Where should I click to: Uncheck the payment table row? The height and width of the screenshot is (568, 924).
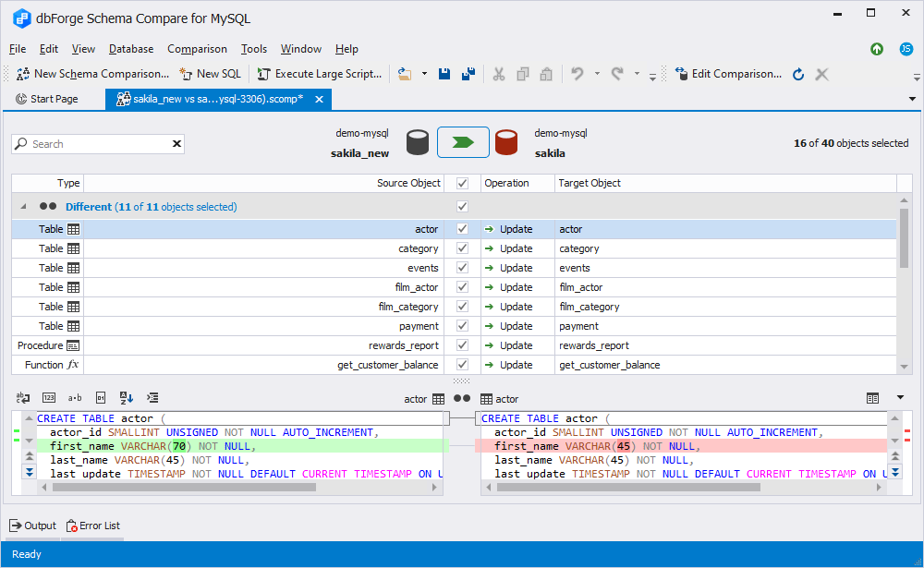tap(460, 325)
